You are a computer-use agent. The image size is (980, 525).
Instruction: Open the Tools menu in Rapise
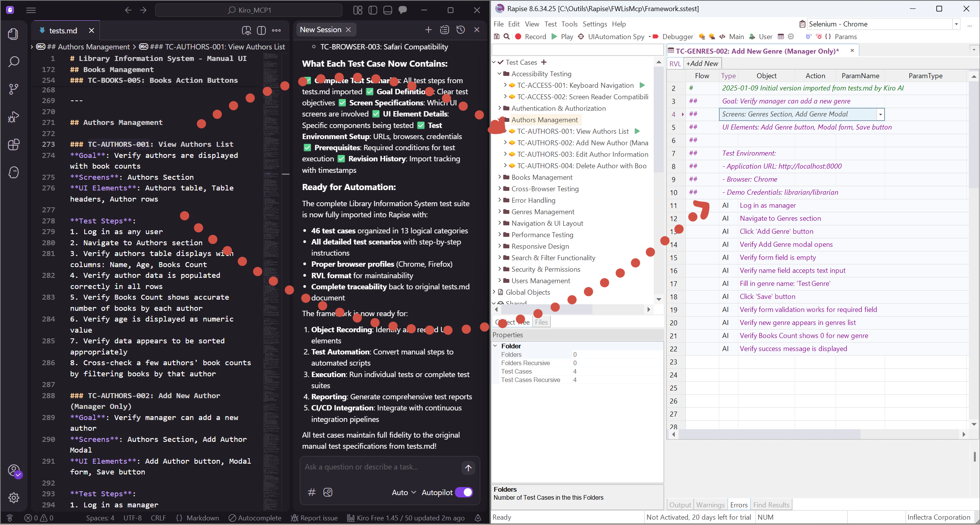569,24
